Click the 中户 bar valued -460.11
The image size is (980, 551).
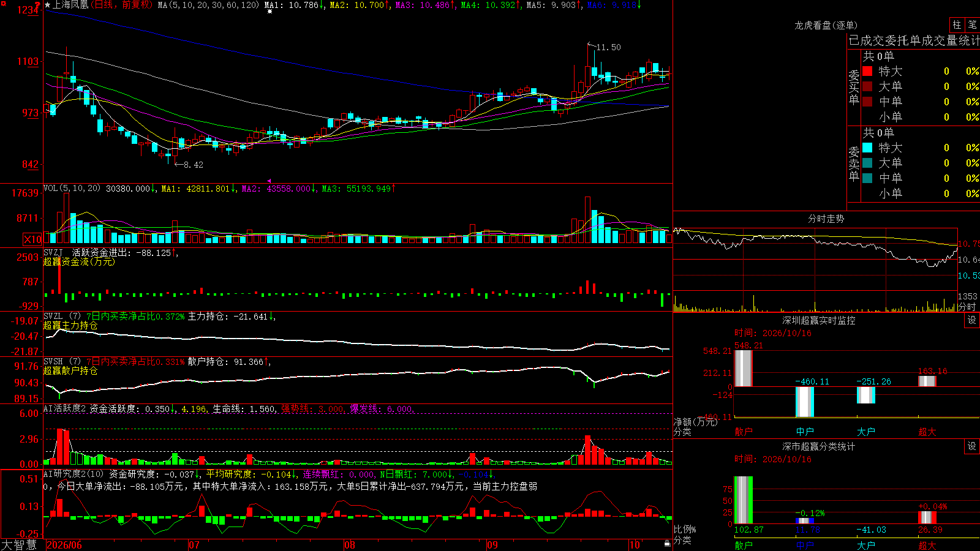click(804, 402)
